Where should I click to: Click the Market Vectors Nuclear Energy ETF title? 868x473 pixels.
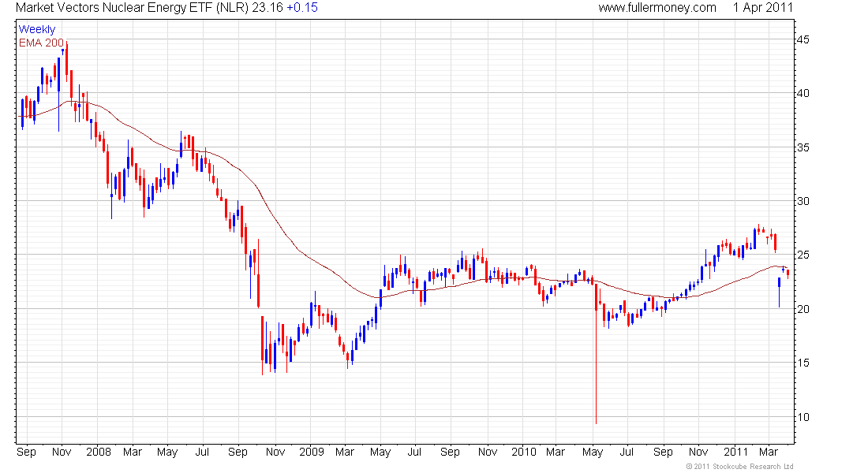[x=133, y=8]
